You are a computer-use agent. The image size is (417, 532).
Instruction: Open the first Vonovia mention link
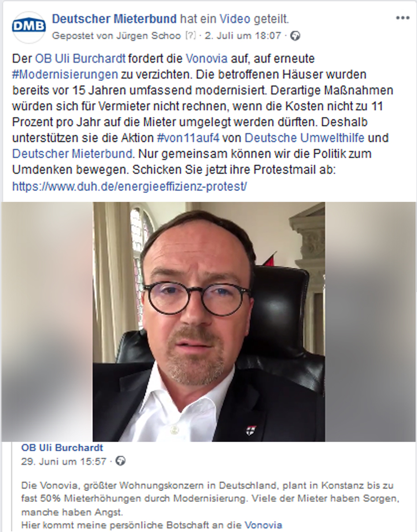tap(207, 59)
